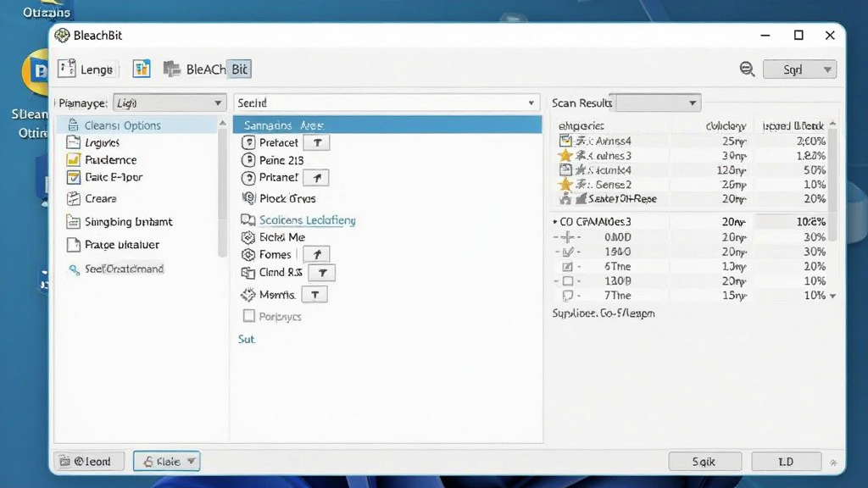Click the Otiazns desktop icon

47,9
